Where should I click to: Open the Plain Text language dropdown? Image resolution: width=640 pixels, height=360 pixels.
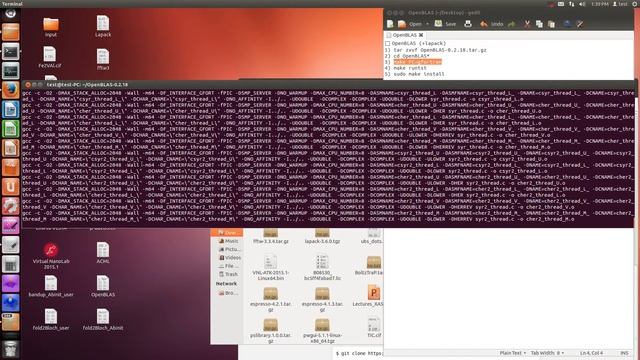pyautogui.click(x=513, y=353)
